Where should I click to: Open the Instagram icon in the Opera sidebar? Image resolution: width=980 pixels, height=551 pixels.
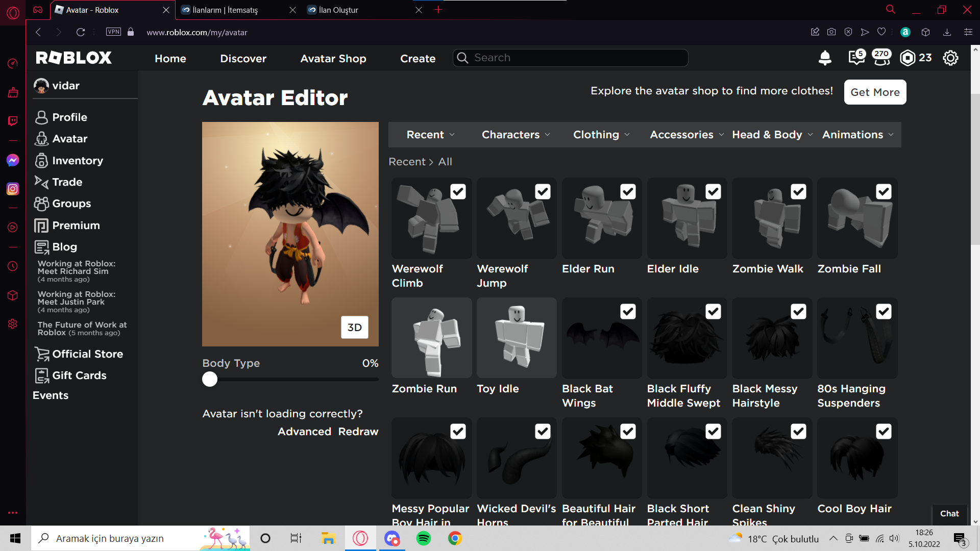[13, 189]
